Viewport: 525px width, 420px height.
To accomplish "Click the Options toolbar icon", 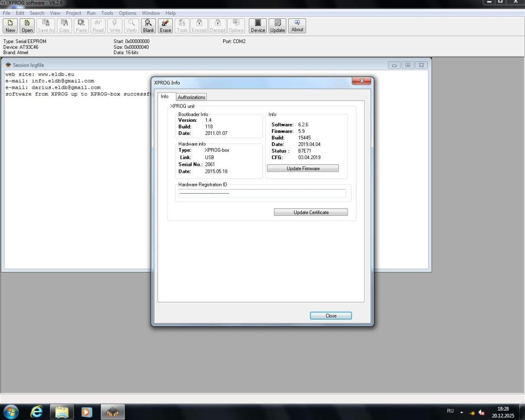I will pos(236,26).
